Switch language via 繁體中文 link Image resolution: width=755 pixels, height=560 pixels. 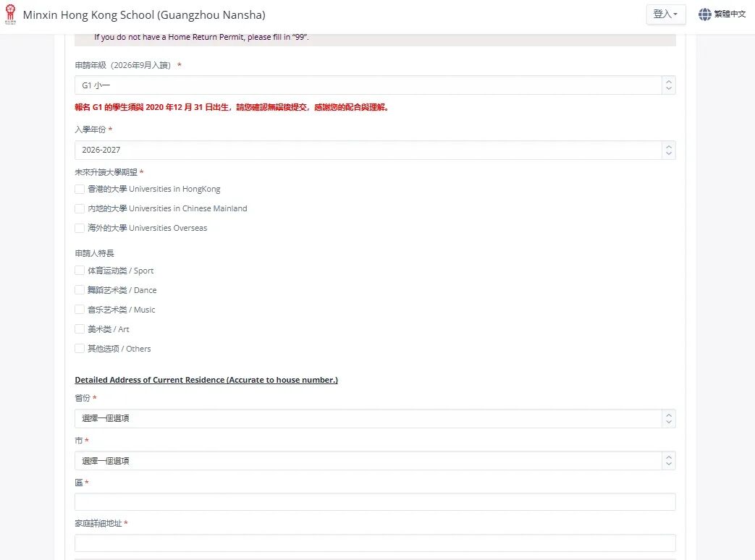(730, 14)
